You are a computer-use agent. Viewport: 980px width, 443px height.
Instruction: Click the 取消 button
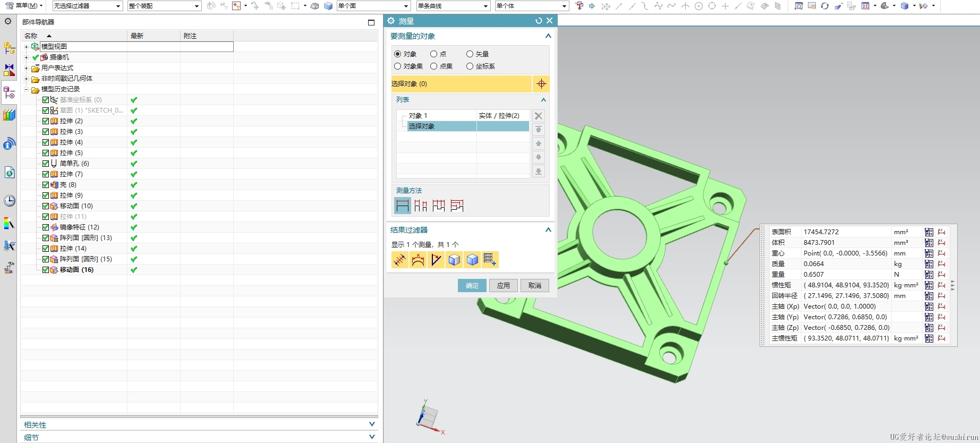(535, 286)
